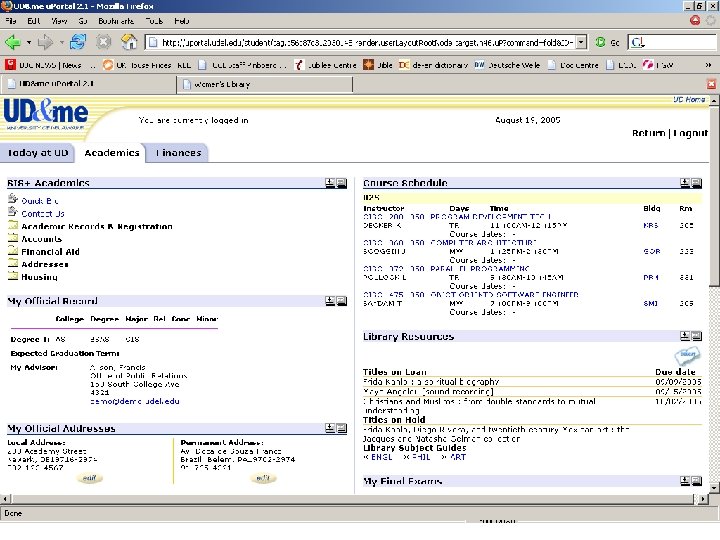
Task: Click the Logout link
Action: [691, 133]
